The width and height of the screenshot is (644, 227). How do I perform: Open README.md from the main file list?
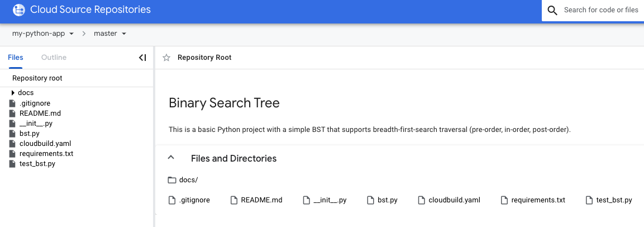[261, 200]
